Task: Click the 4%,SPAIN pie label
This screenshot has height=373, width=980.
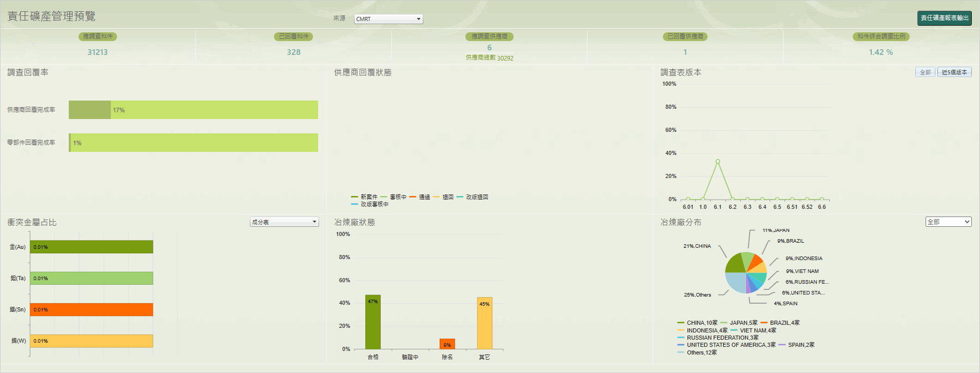Action: 786,304
